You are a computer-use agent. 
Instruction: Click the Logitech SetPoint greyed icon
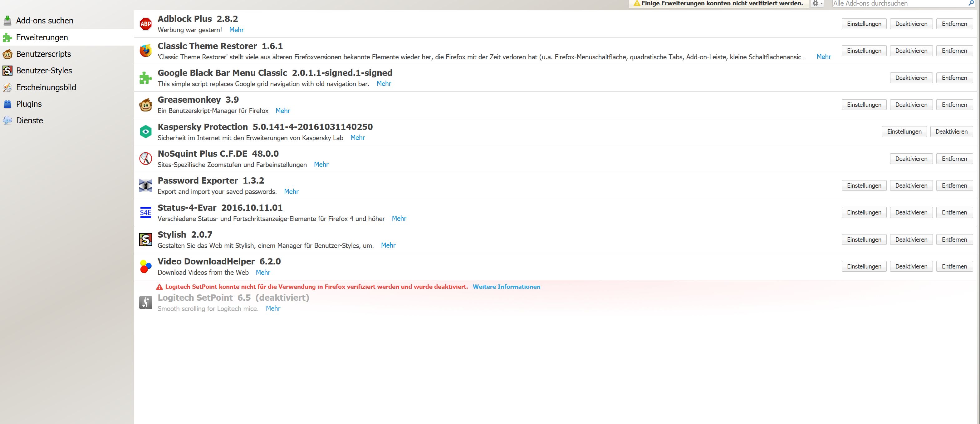145,303
